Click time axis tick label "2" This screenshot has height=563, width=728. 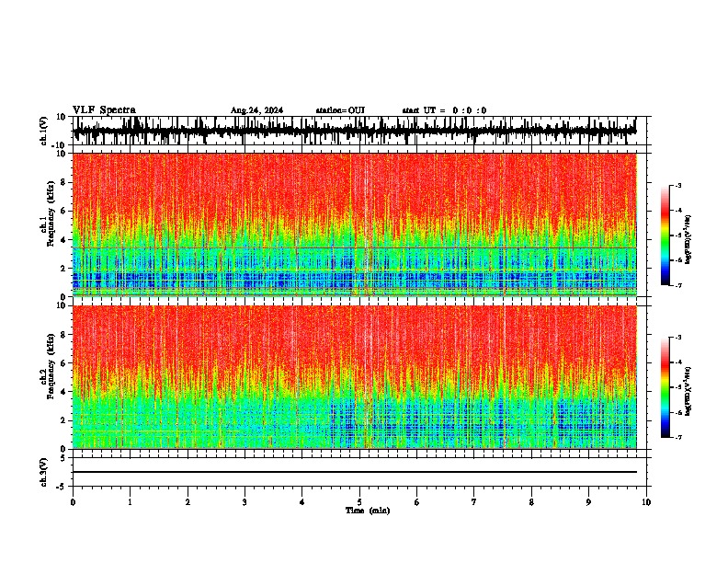pos(188,502)
